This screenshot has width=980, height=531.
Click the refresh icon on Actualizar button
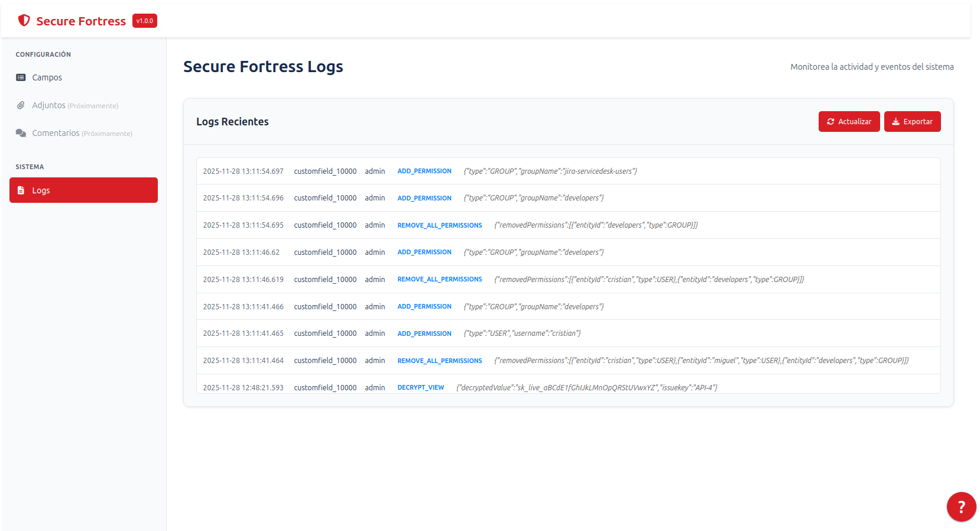point(830,122)
